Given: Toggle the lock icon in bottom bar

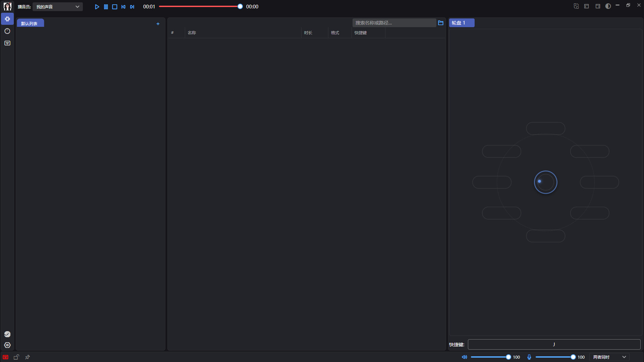Looking at the screenshot, I should coord(16,357).
